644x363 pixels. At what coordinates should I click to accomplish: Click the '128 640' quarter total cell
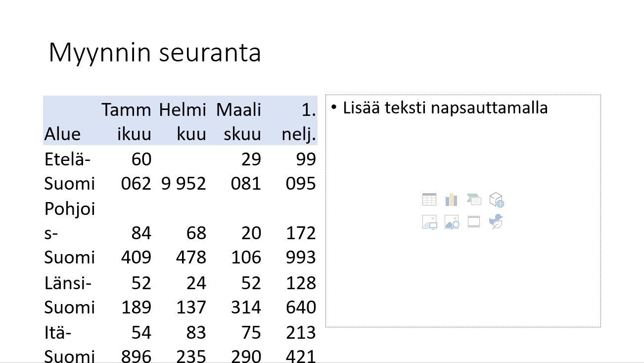290,295
